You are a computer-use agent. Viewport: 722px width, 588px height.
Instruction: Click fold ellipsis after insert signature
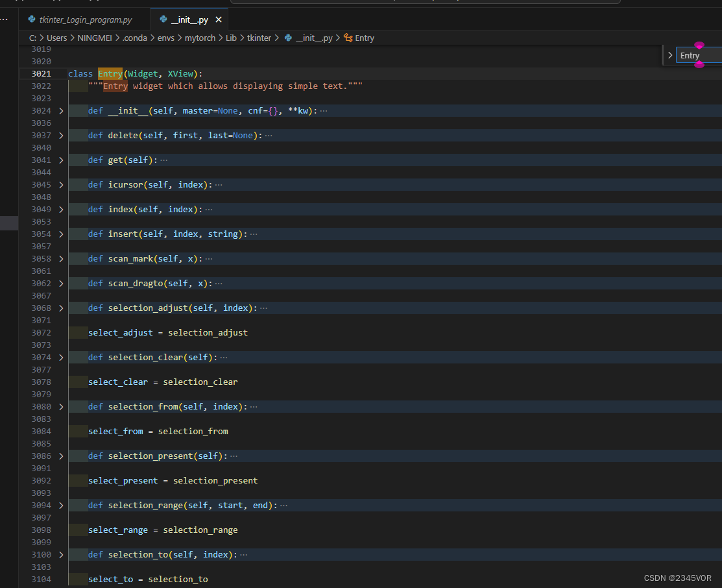(254, 234)
